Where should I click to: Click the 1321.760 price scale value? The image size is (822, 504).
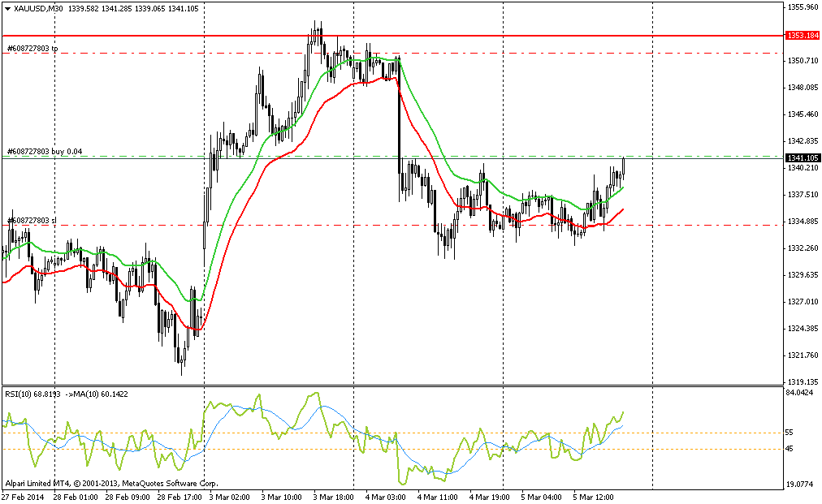point(803,355)
